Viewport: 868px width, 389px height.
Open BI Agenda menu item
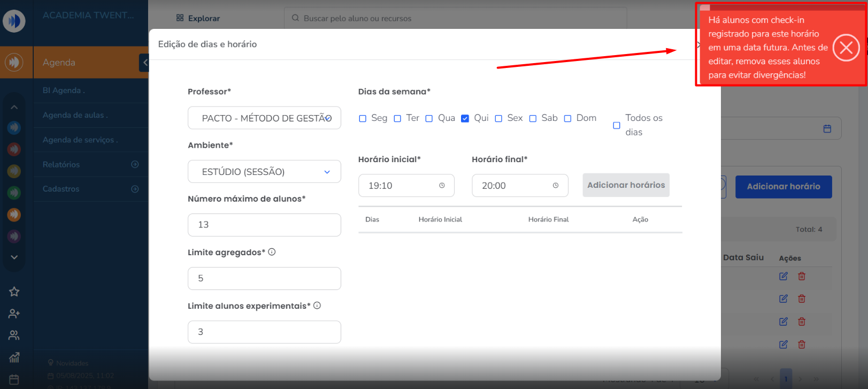[64, 90]
